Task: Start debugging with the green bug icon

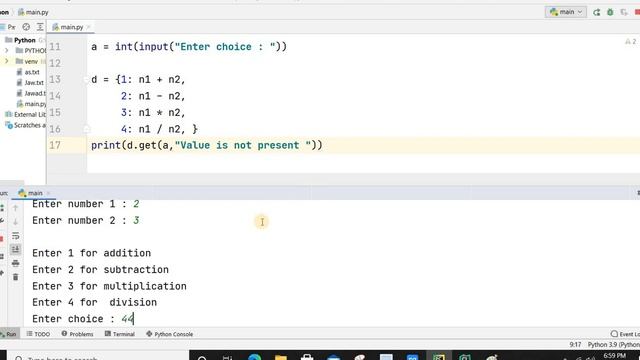Action: tap(610, 12)
